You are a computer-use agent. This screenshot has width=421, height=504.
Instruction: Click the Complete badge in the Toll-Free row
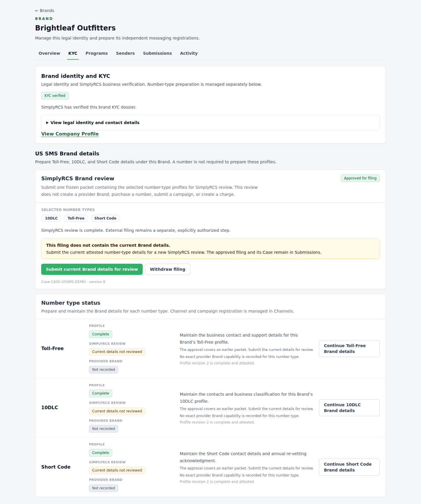click(101, 334)
